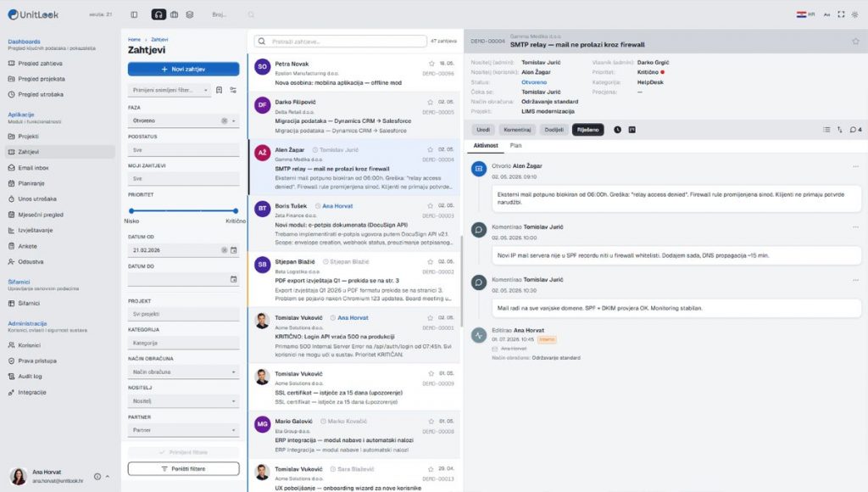
Task: Open the headset support icon in top bar
Action: 159,14
